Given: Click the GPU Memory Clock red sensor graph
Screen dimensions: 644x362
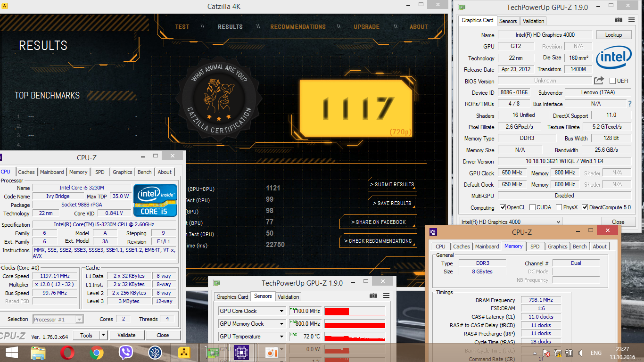Looking at the screenshot, I should [x=355, y=324].
